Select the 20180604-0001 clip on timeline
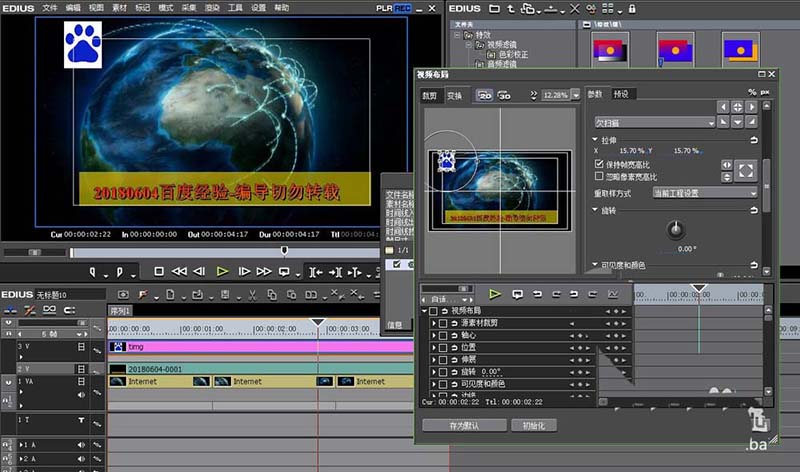 point(260,368)
